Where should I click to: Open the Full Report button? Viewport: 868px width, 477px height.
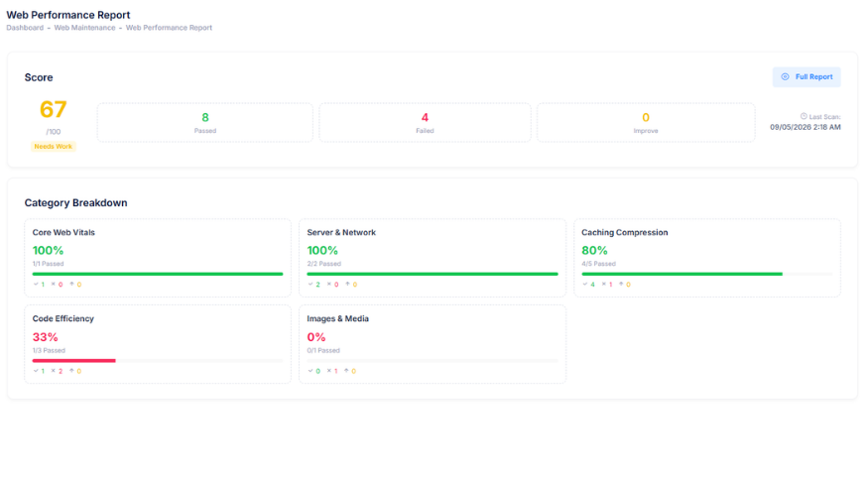(806, 77)
